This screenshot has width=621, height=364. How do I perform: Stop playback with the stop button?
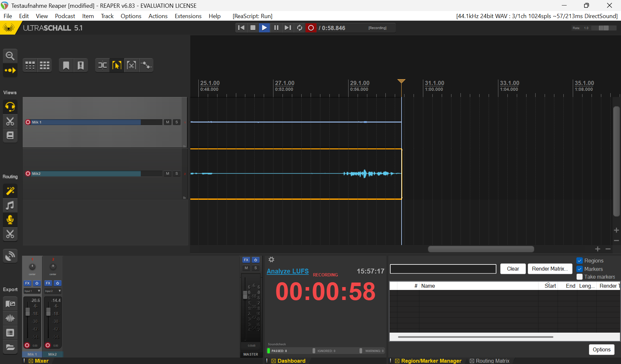253,28
